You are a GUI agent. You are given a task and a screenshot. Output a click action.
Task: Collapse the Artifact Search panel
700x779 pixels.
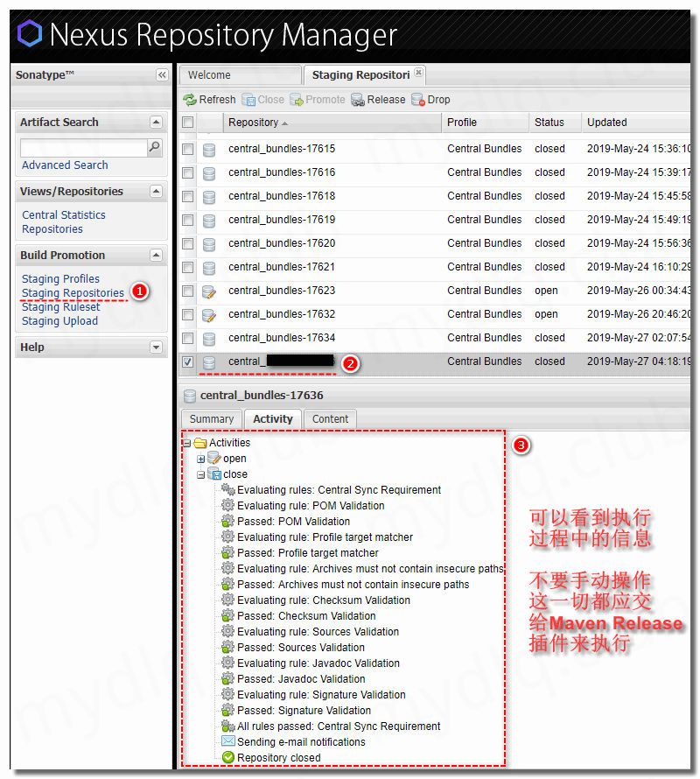coord(156,123)
